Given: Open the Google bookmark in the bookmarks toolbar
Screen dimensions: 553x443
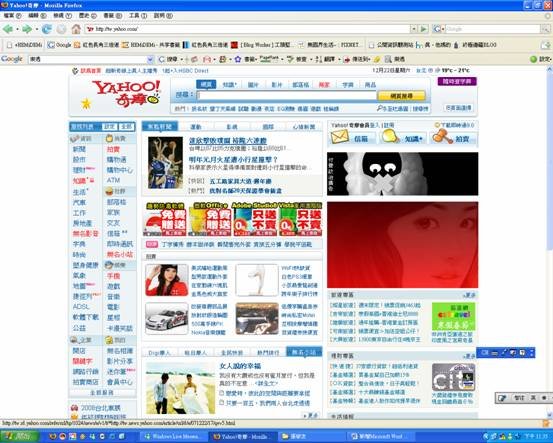Looking at the screenshot, I should coord(59,45).
